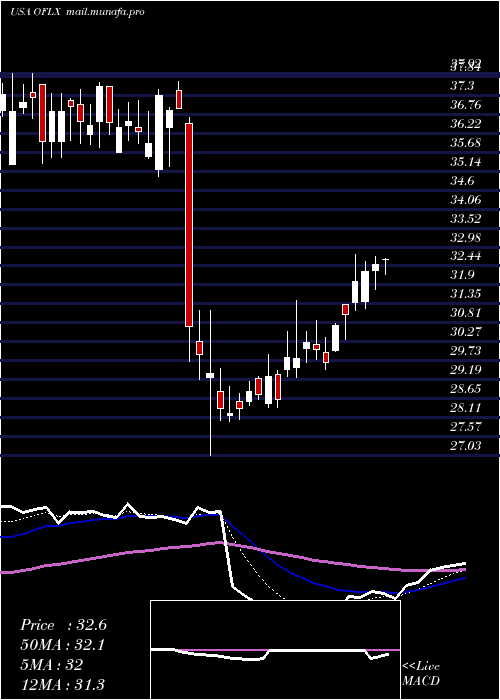Click the 5MA : 32 readout

pos(51,665)
